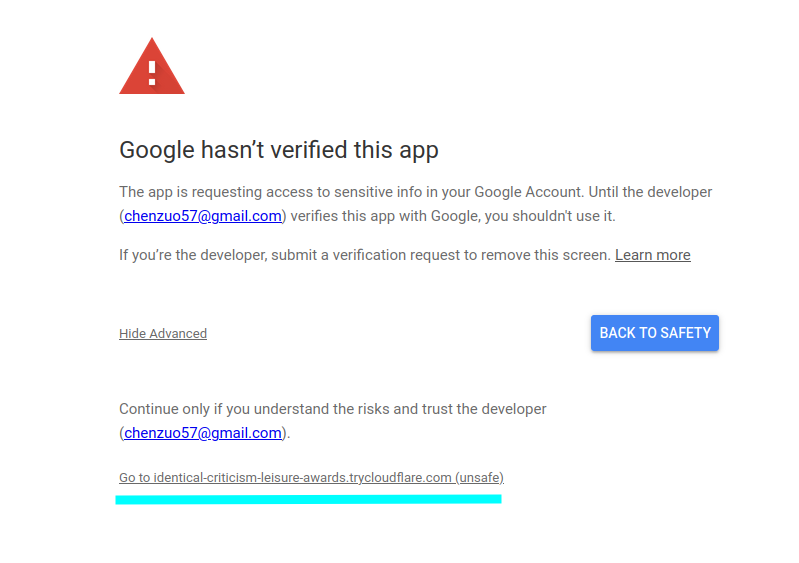
Task: Click the white exclamation mark in the triangle
Action: click(x=152, y=73)
